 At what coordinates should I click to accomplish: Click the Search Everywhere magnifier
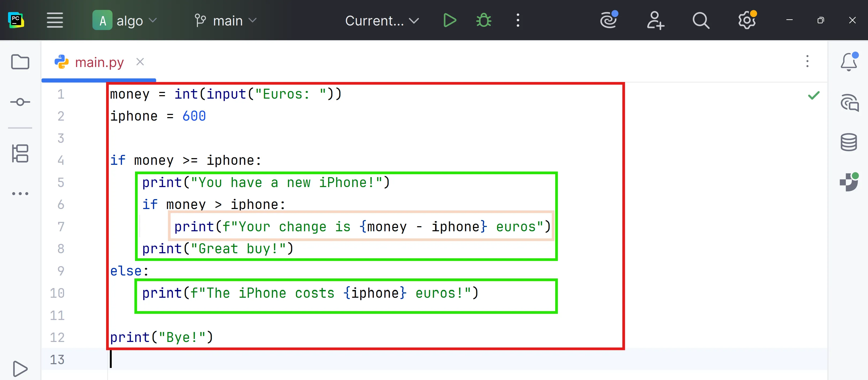[x=701, y=20]
